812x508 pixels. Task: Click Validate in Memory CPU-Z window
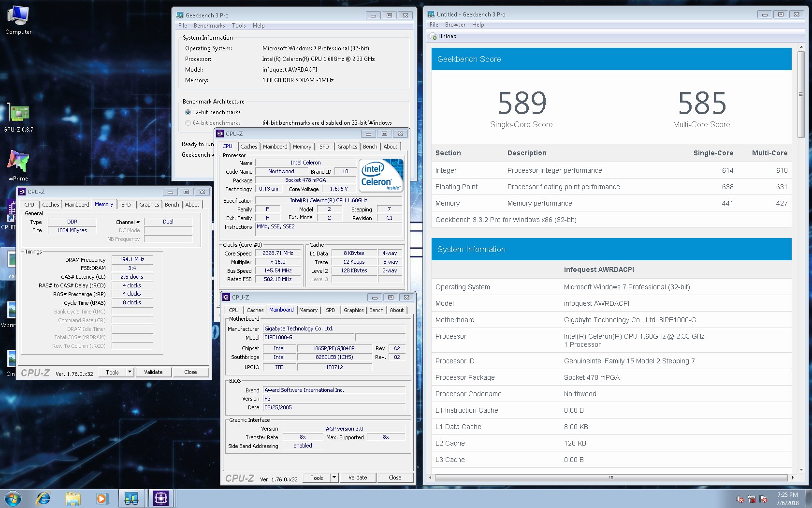[153, 372]
